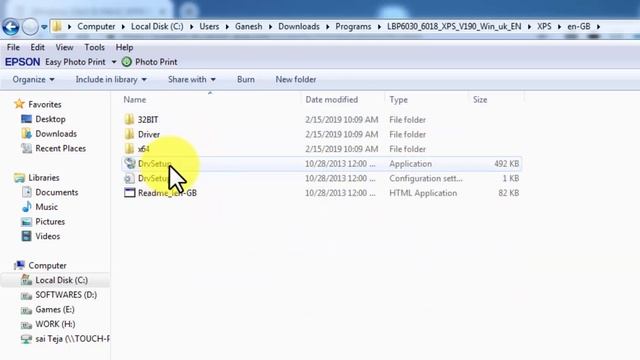
Task: Click the Back navigation arrow button
Action: pyautogui.click(x=11, y=27)
